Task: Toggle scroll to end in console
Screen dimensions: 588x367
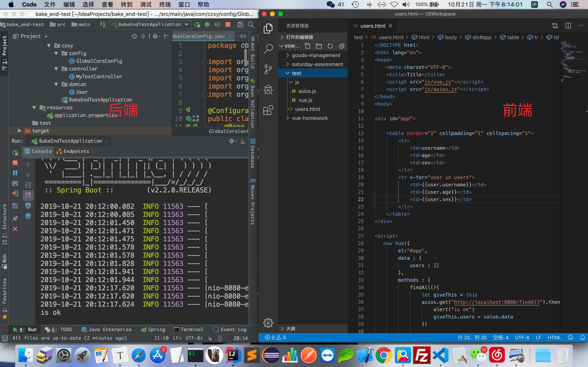Action: pos(28,195)
